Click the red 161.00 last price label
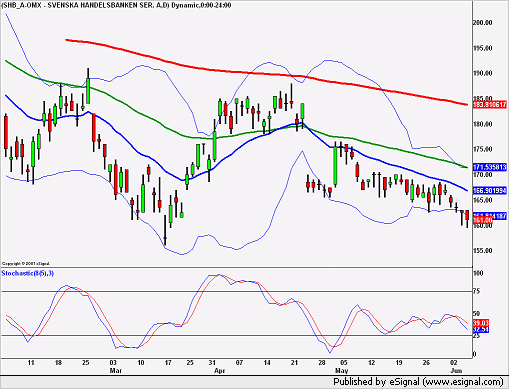This screenshot has width=509, height=389. click(482, 220)
